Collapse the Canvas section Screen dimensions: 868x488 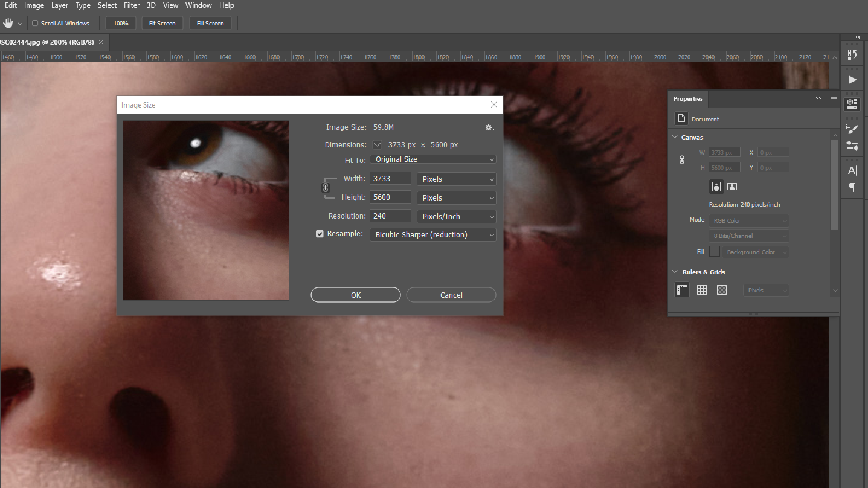tap(675, 137)
